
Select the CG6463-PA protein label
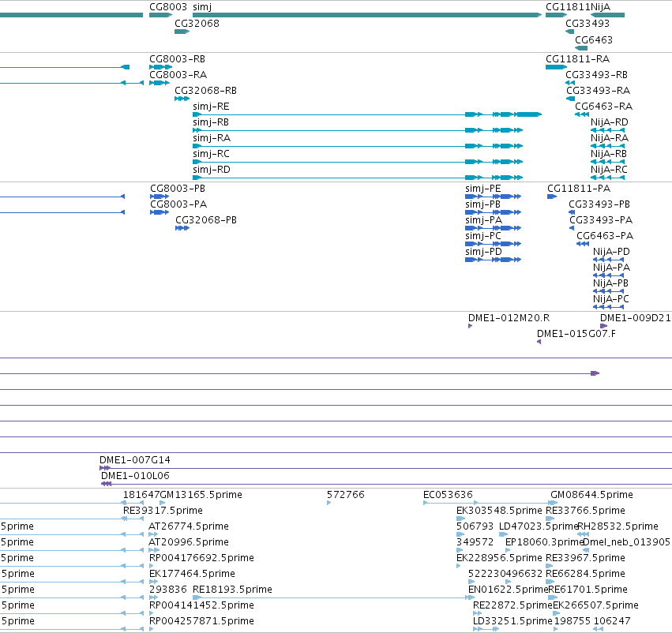click(605, 236)
